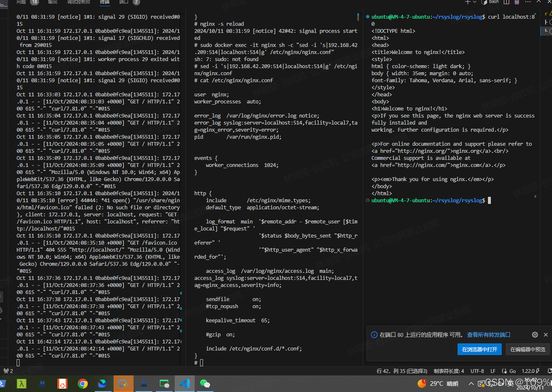
Task: Click the 'sendfile on;' line
Action: tap(233, 299)
